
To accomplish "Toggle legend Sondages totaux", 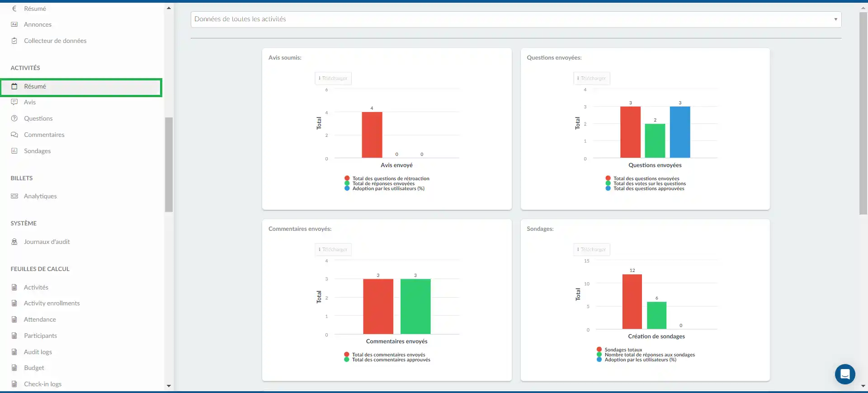I will click(619, 350).
